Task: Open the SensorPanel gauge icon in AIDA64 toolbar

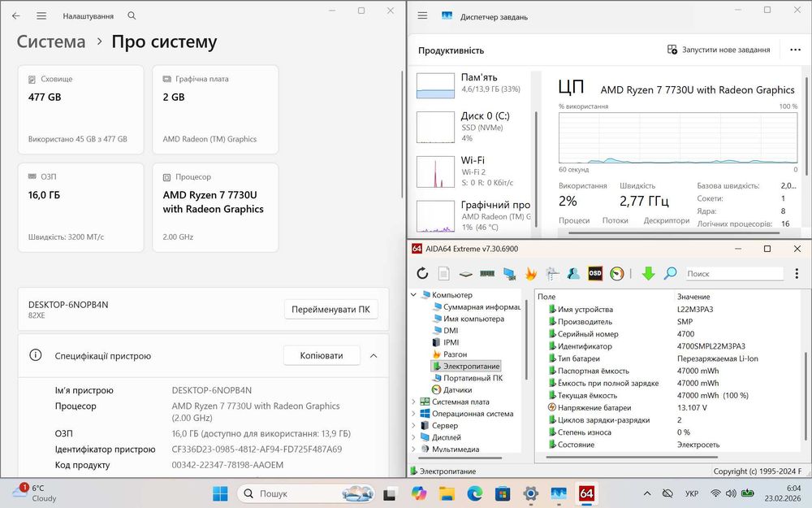Action: [617, 273]
